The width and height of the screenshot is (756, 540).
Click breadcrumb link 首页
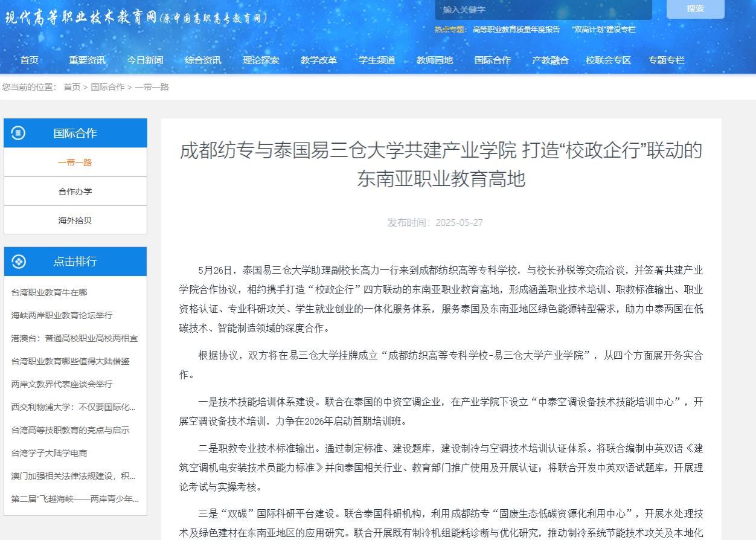click(72, 87)
